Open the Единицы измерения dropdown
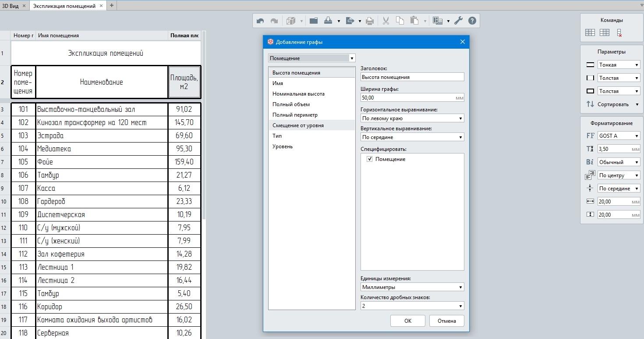Screen dimensions: 644x339 (412, 287)
